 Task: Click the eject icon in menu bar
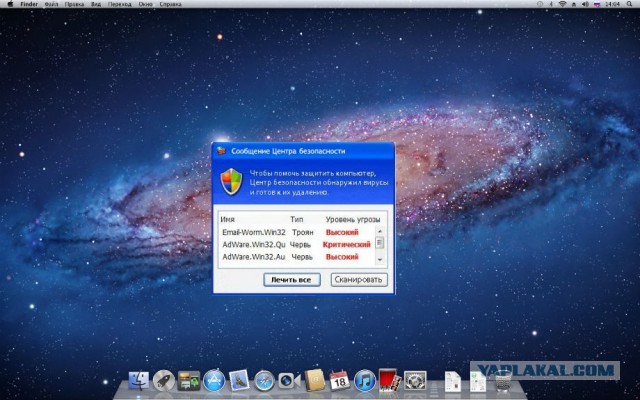tap(574, 4)
